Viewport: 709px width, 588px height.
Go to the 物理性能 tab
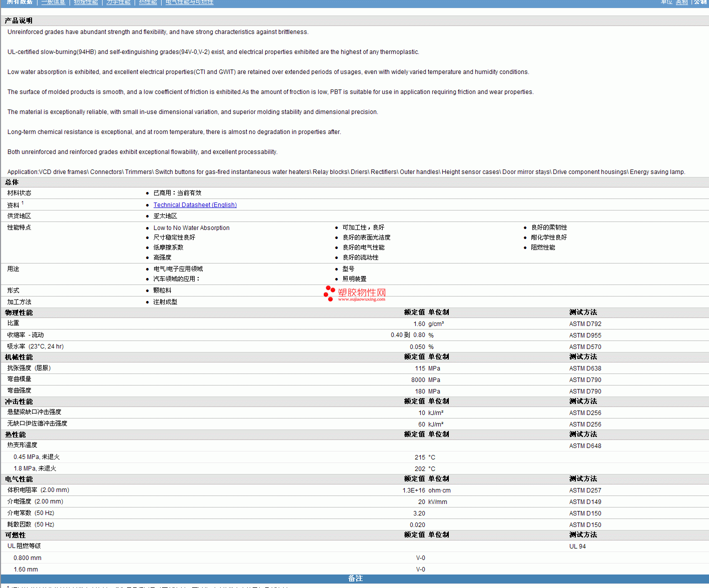(x=86, y=2)
